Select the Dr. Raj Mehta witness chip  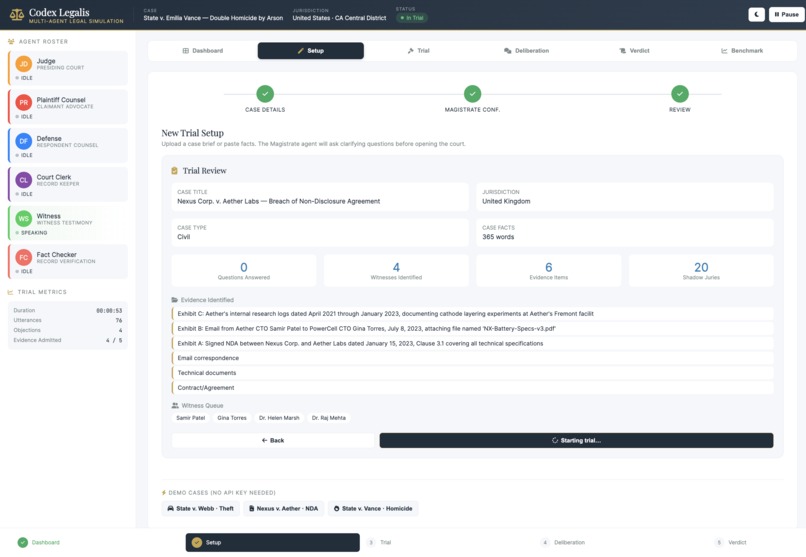(329, 418)
